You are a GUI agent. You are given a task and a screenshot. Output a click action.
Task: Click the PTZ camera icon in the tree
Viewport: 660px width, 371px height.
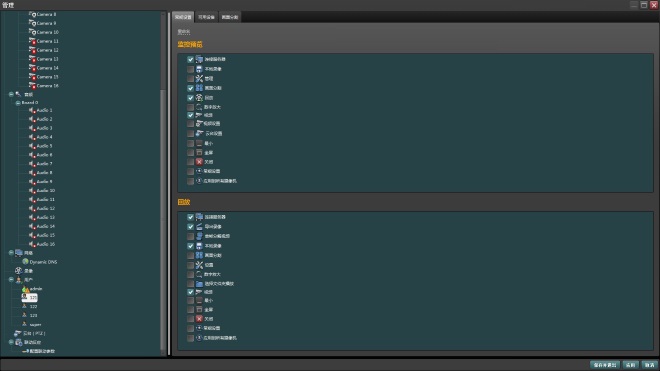(18, 333)
